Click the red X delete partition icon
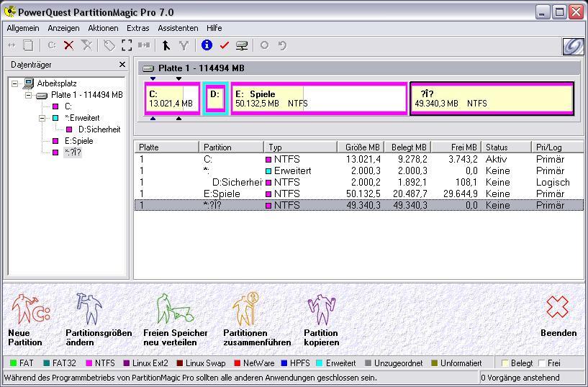Image resolution: width=588 pixels, height=387 pixels. point(68,45)
